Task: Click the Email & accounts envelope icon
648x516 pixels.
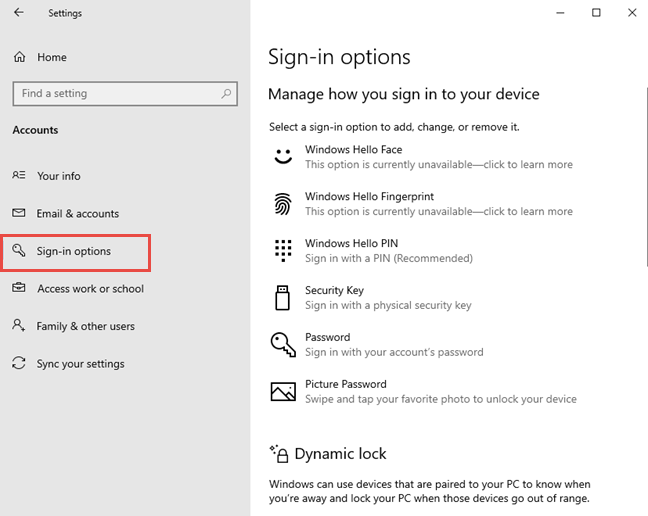Action: coord(19,213)
